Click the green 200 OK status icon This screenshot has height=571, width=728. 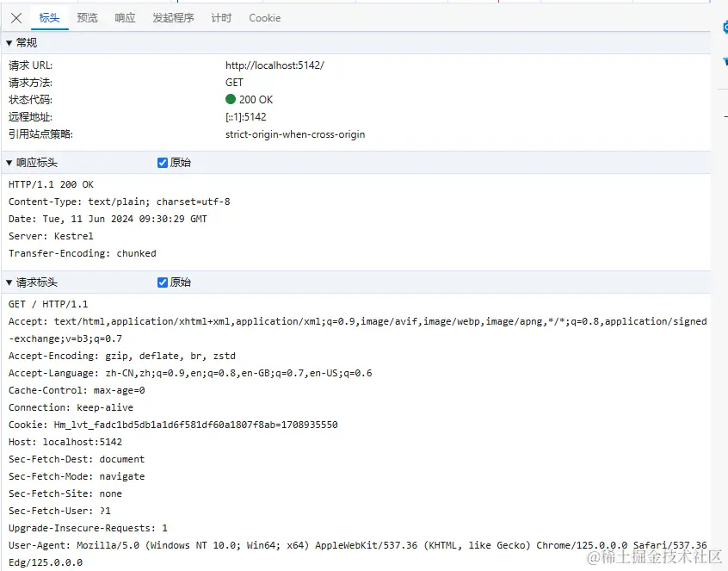231,99
